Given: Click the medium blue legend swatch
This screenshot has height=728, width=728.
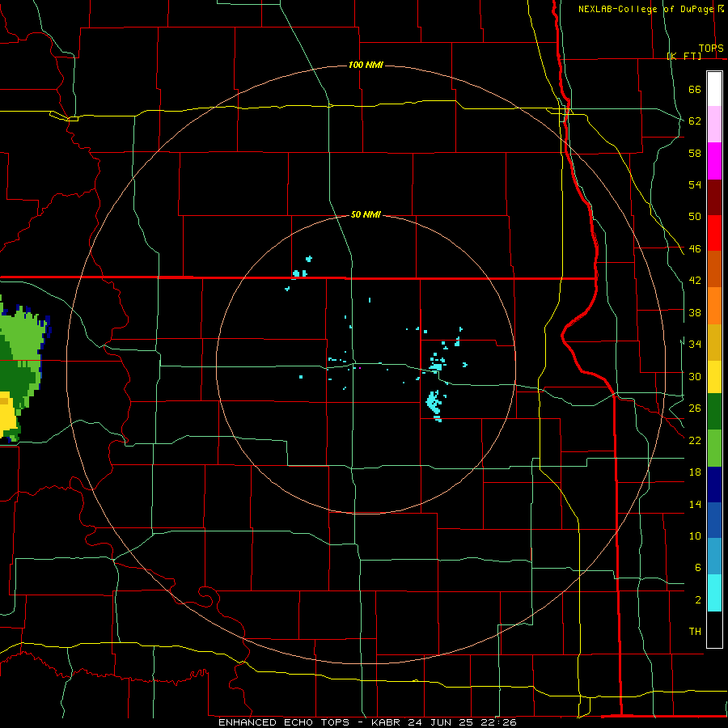Looking at the screenshot, I should pos(714,520).
